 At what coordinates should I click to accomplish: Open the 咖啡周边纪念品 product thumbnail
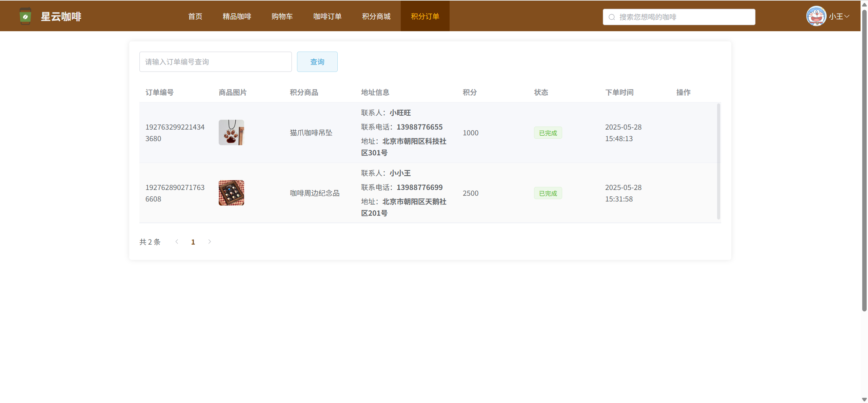coord(231,193)
